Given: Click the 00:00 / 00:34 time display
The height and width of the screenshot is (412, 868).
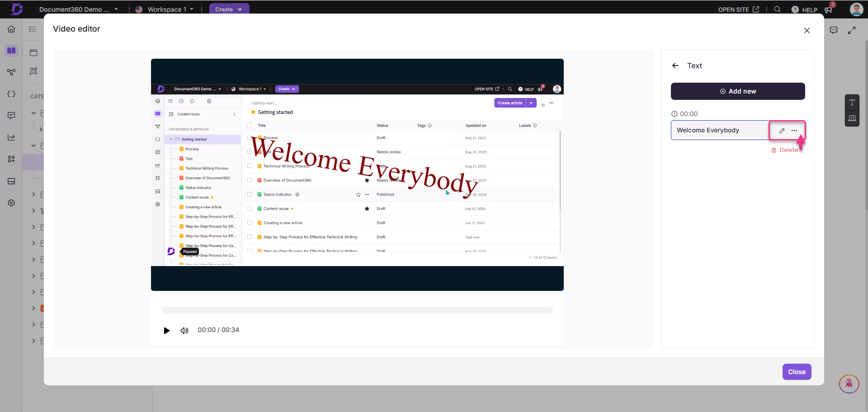Looking at the screenshot, I should 218,330.
